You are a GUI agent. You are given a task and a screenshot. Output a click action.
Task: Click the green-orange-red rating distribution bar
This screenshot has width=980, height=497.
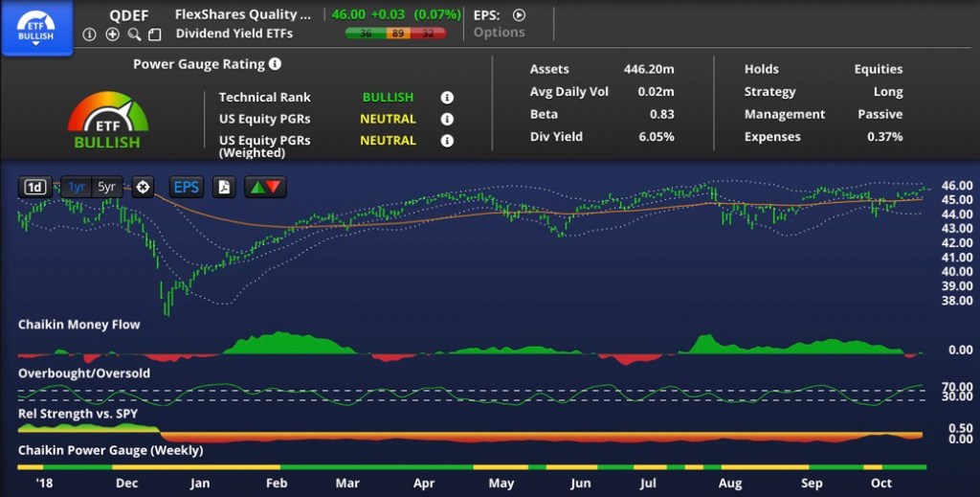pos(395,34)
